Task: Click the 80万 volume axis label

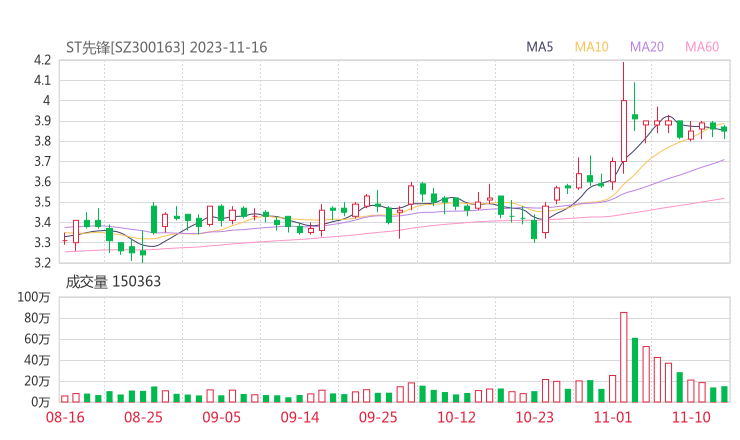Action: click(37, 318)
